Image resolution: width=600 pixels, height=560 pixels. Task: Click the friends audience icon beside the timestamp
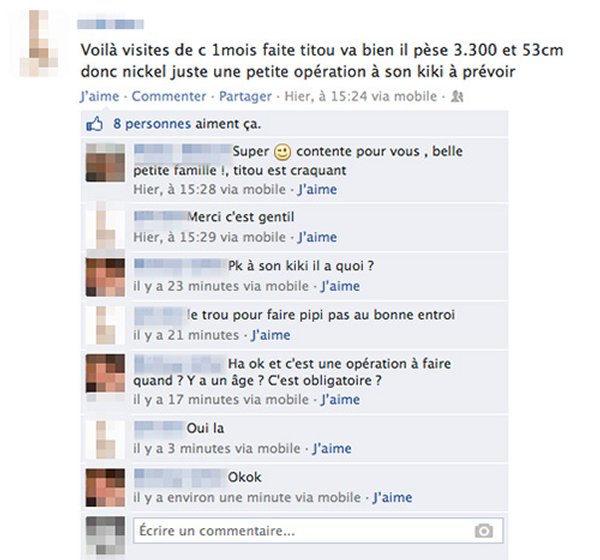pyautogui.click(x=457, y=96)
